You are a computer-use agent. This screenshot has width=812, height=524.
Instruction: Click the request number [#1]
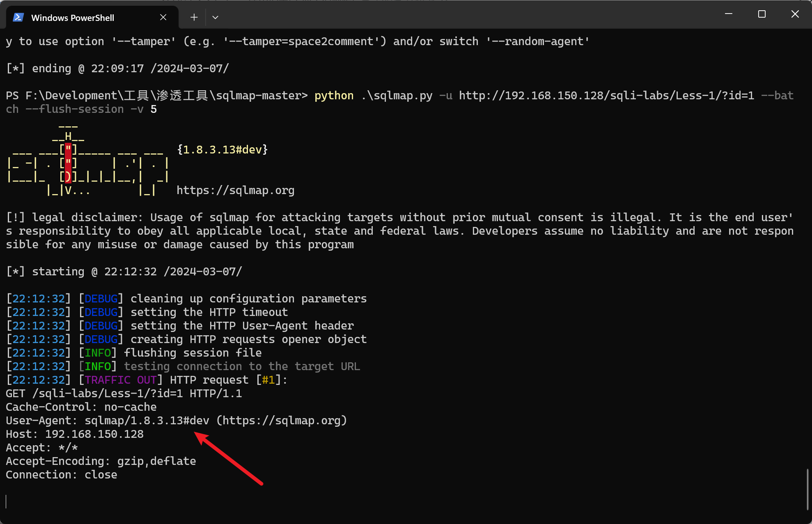point(268,380)
